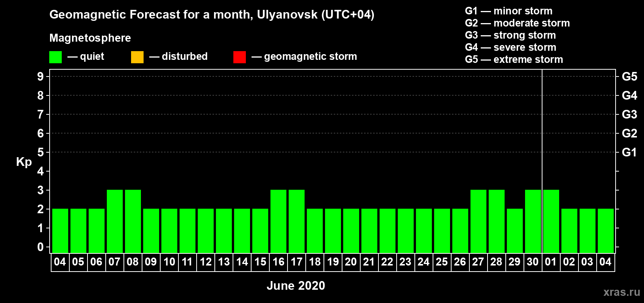The image size is (644, 303).
Task: Click the green bar above date 16
Action: [278, 221]
